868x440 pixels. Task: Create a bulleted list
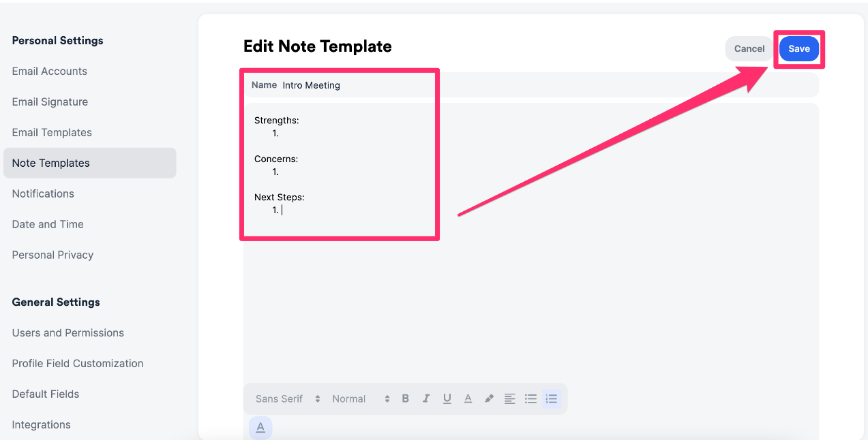coord(530,398)
